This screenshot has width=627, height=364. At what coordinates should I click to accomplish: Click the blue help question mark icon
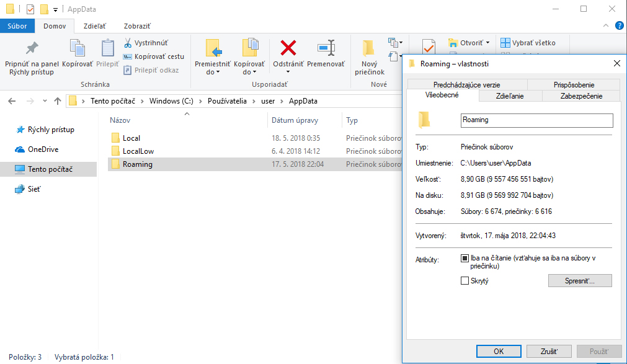(x=620, y=25)
